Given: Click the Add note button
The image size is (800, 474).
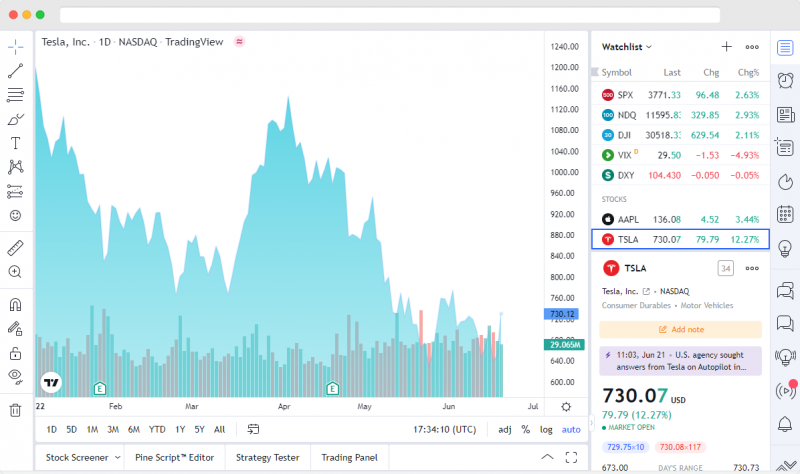Looking at the screenshot, I should tap(681, 330).
